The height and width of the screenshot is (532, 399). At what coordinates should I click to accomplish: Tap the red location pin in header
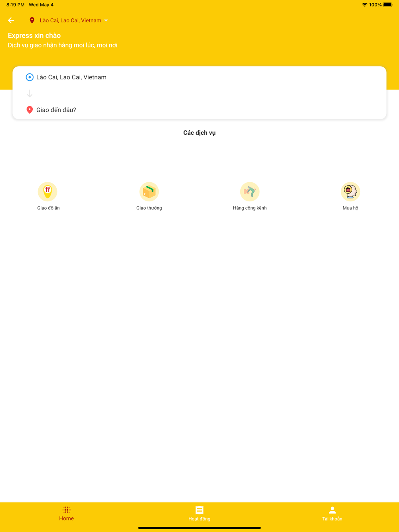click(32, 20)
